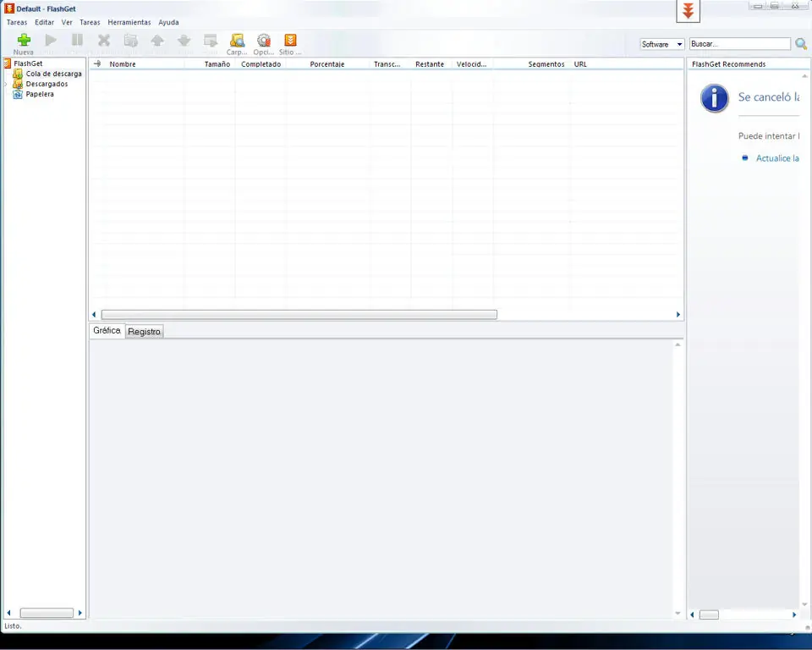The image size is (812, 650).
Task: Click the search magnifier icon
Action: click(x=801, y=44)
